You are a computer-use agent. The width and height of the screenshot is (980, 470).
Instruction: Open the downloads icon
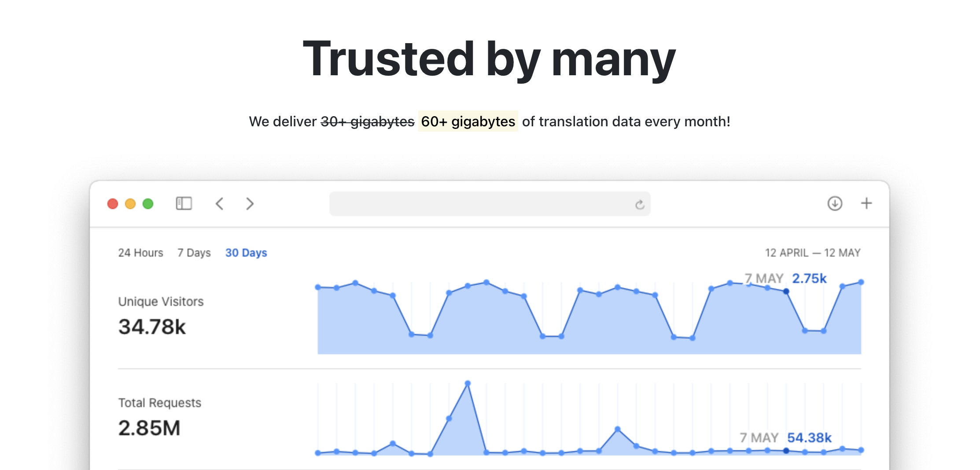pyautogui.click(x=835, y=203)
